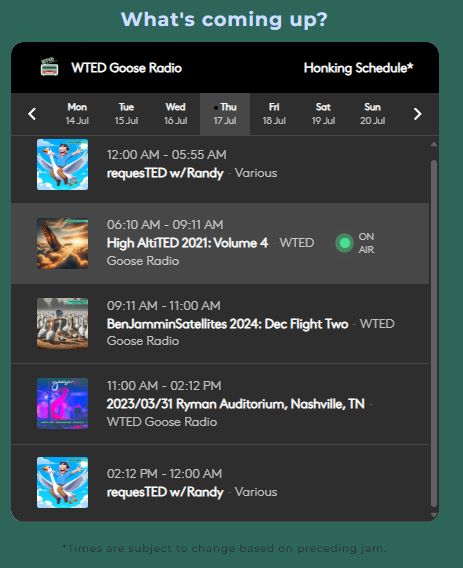Click the High AltiTED 2021: Volume 4 title
463x568 pixels.
187,243
